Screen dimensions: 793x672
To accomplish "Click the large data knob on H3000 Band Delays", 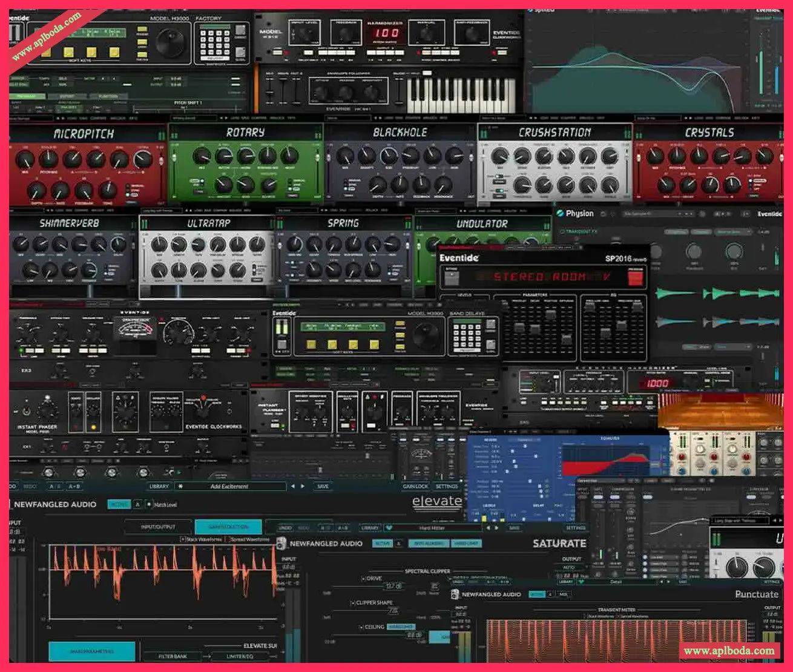I will pyautogui.click(x=426, y=335).
